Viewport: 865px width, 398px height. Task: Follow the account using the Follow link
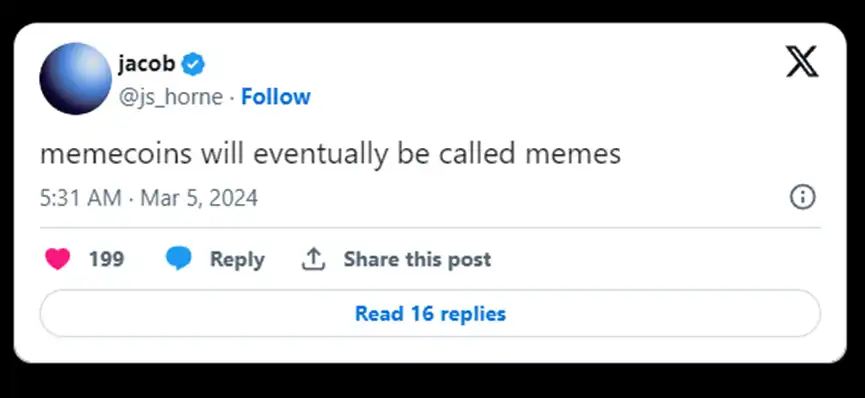276,97
